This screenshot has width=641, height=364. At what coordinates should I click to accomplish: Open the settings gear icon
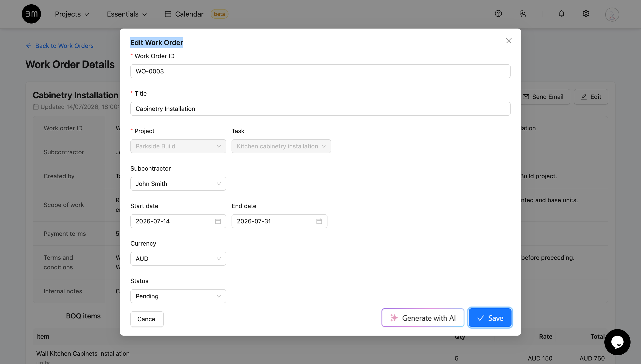pyautogui.click(x=586, y=14)
